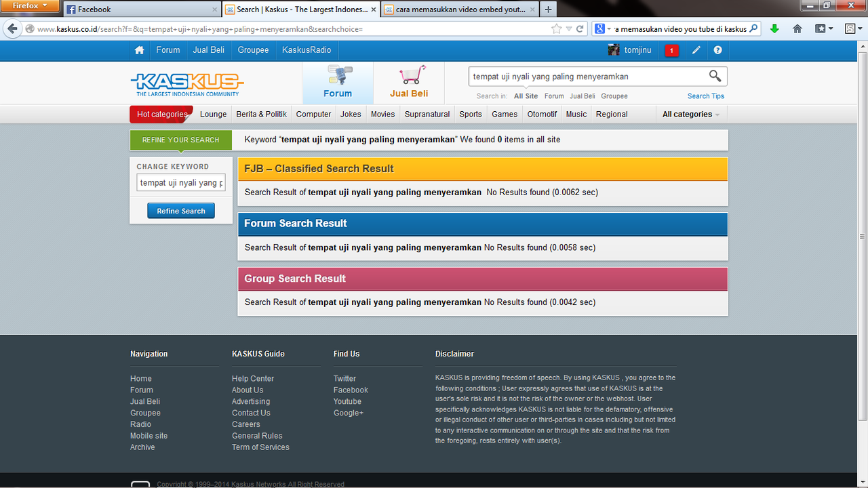Open the help question mark icon
The width and height of the screenshot is (868, 488).
717,50
